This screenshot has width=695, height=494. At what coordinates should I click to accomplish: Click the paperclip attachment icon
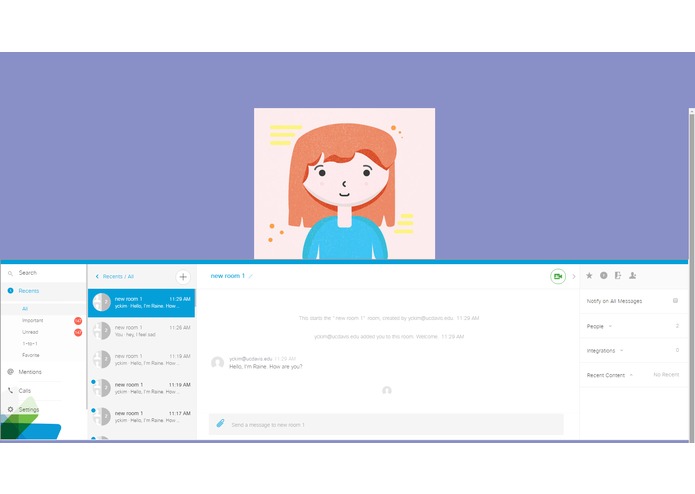coord(220,424)
